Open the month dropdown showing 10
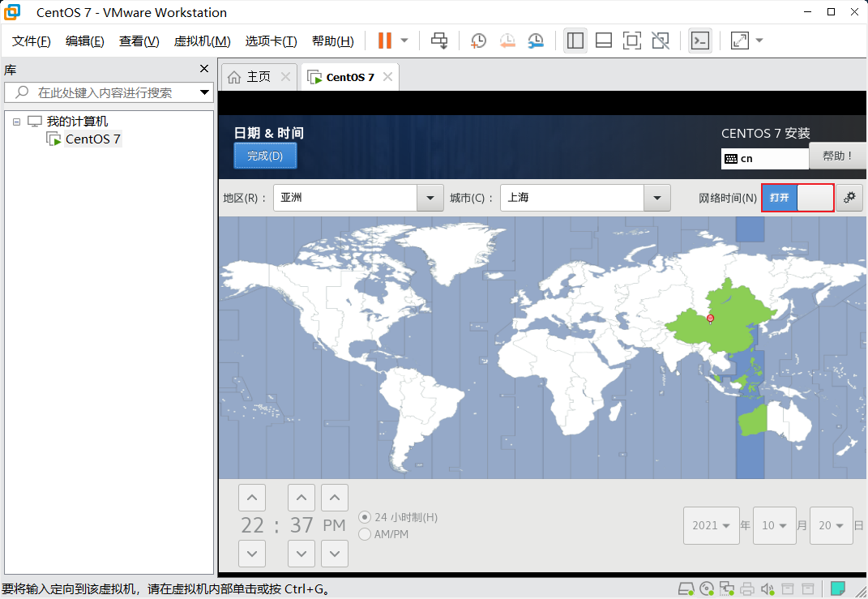Image resolution: width=868 pixels, height=599 pixels. (x=775, y=525)
